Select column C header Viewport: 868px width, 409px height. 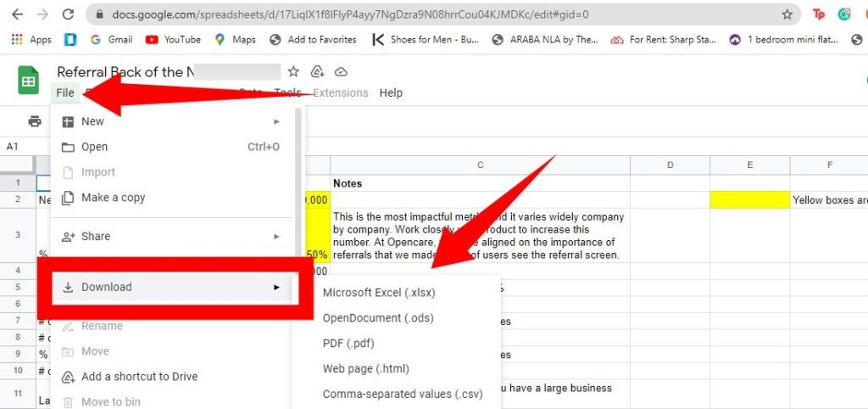pos(480,165)
